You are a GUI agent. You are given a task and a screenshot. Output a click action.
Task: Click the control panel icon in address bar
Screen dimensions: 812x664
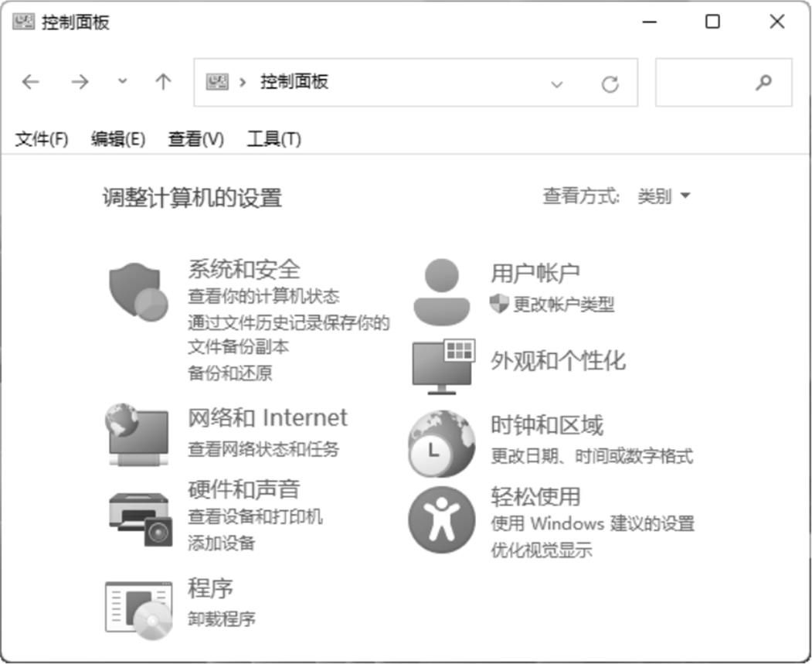(x=217, y=82)
